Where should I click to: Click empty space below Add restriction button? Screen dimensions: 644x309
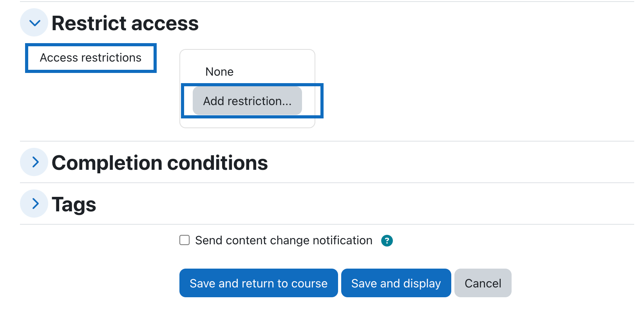(x=247, y=122)
